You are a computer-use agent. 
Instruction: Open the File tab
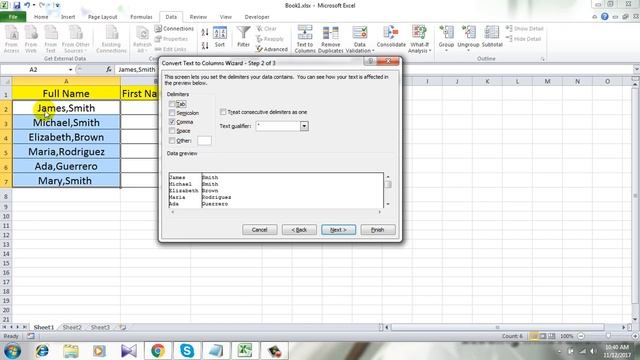pos(13,17)
